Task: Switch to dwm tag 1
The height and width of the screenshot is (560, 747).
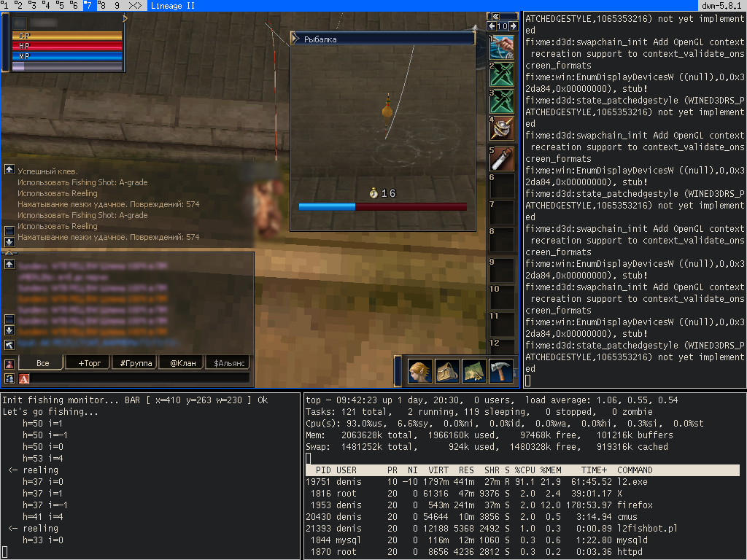Action: point(5,6)
